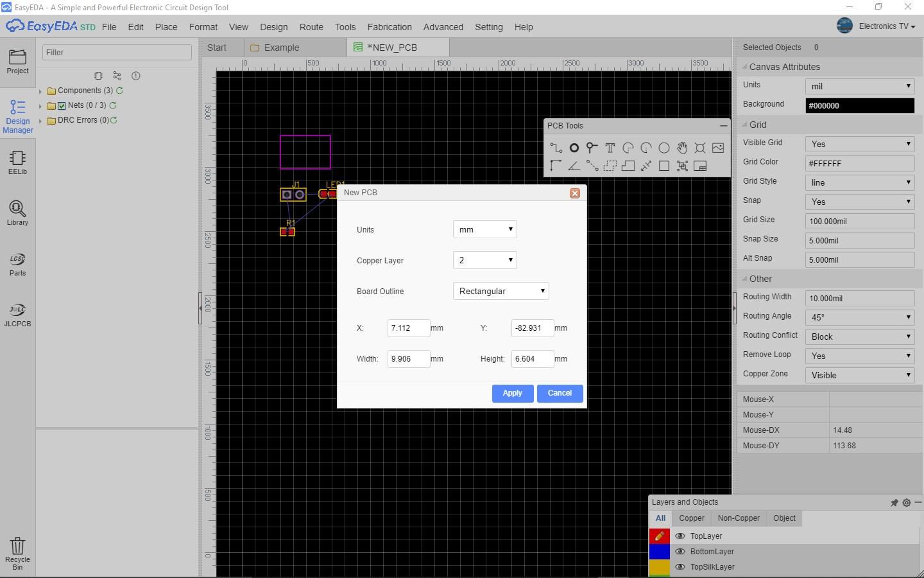Open the LCSC Parts panel
Image resolution: width=924 pixels, height=578 pixels.
pyautogui.click(x=17, y=264)
